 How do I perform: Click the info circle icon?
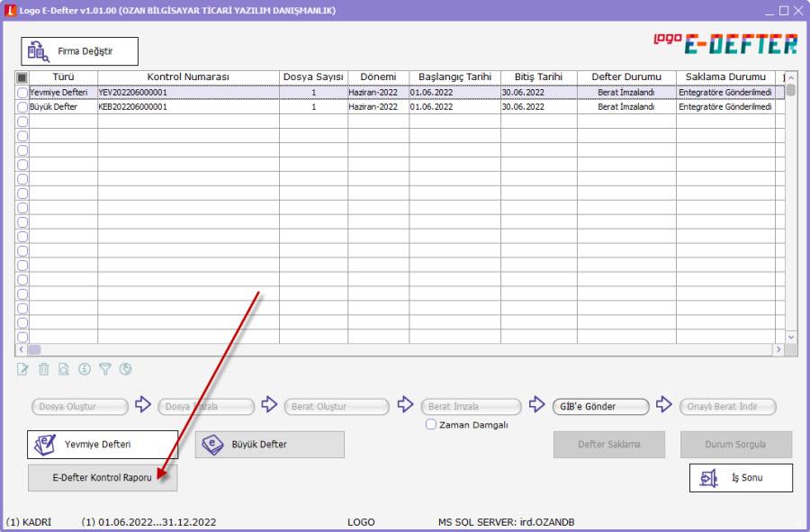85,368
